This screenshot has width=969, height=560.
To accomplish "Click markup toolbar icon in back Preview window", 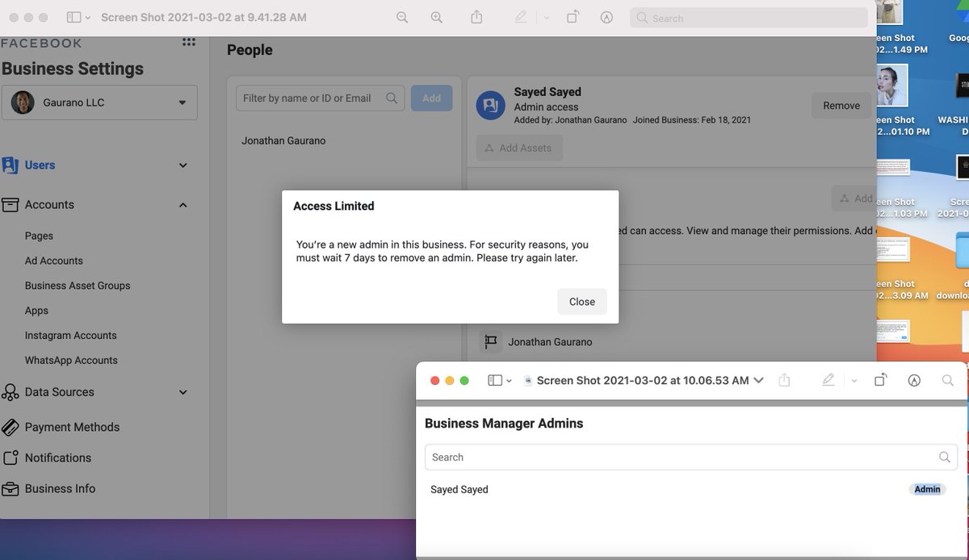I will click(606, 18).
